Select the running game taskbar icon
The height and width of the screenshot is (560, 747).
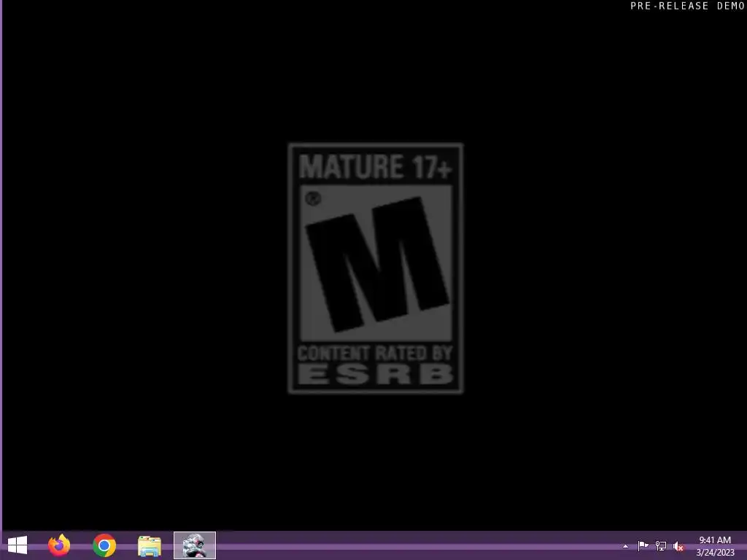[x=195, y=545]
